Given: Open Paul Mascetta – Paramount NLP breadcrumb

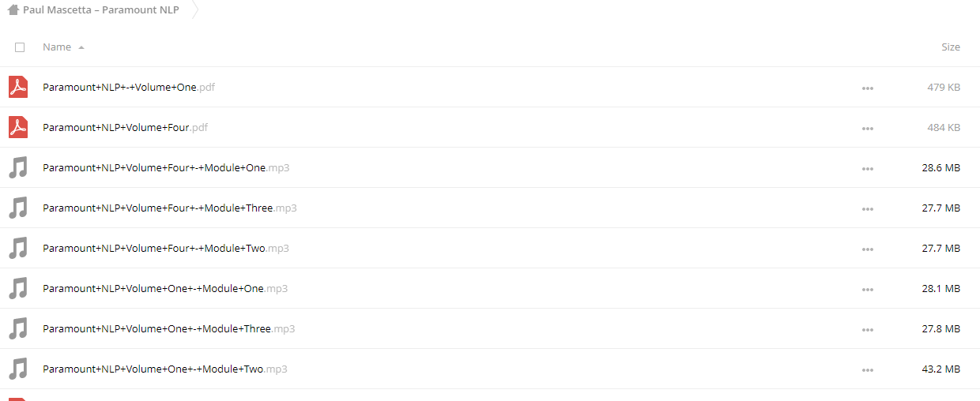Looking at the screenshot, I should (101, 10).
